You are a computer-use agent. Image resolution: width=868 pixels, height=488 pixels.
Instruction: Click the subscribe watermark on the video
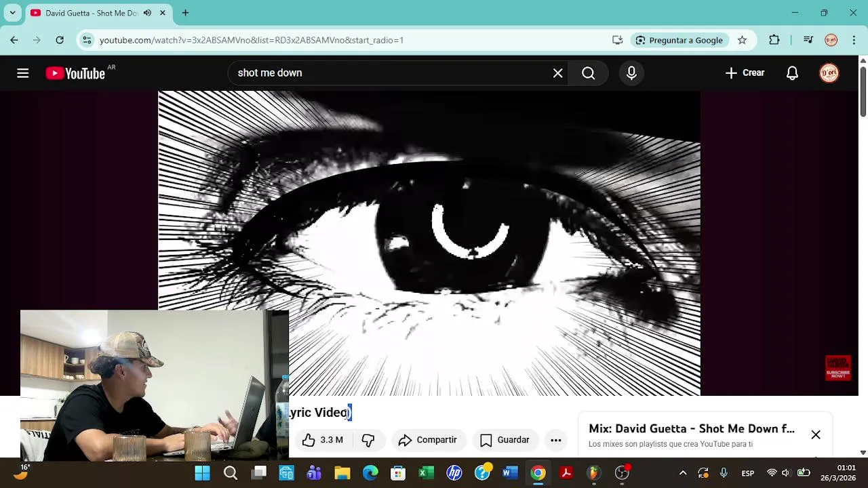pos(838,368)
